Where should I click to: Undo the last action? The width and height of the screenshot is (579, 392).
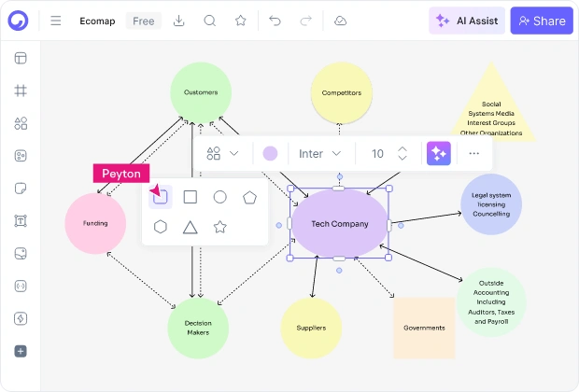click(x=275, y=21)
